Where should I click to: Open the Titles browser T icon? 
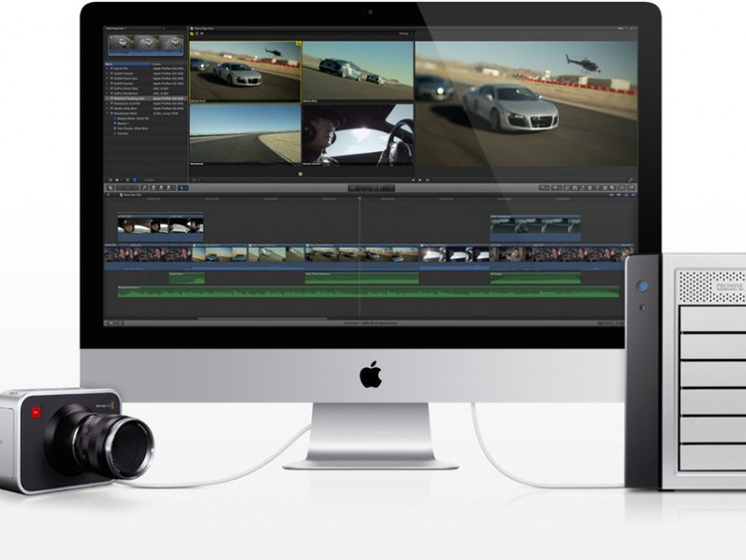point(598,188)
